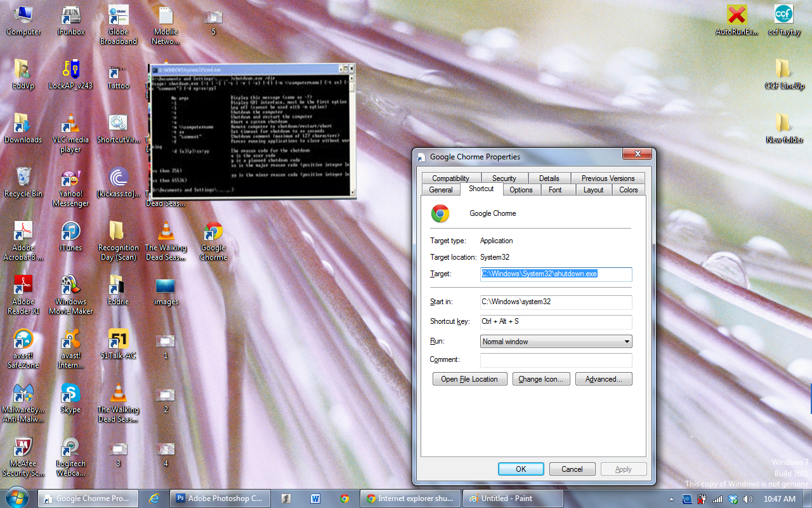
Task: Select the iFunbox desktop shortcut
Action: (x=71, y=20)
